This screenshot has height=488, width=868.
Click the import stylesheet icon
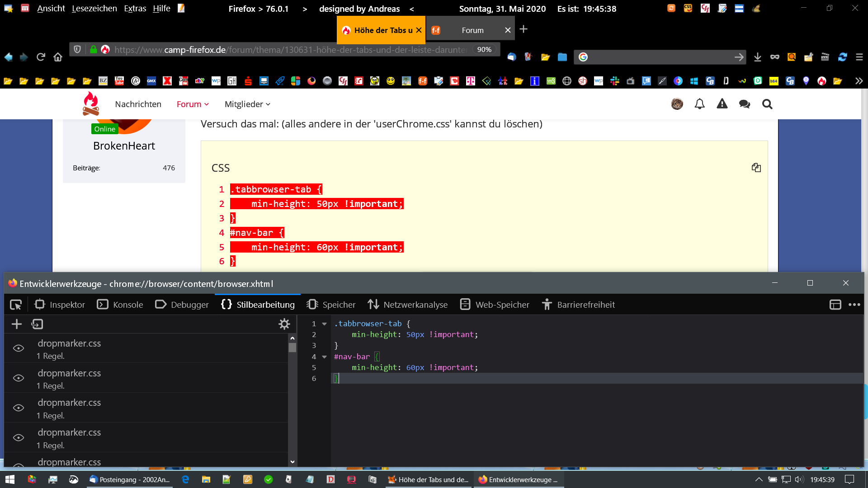pos(37,324)
